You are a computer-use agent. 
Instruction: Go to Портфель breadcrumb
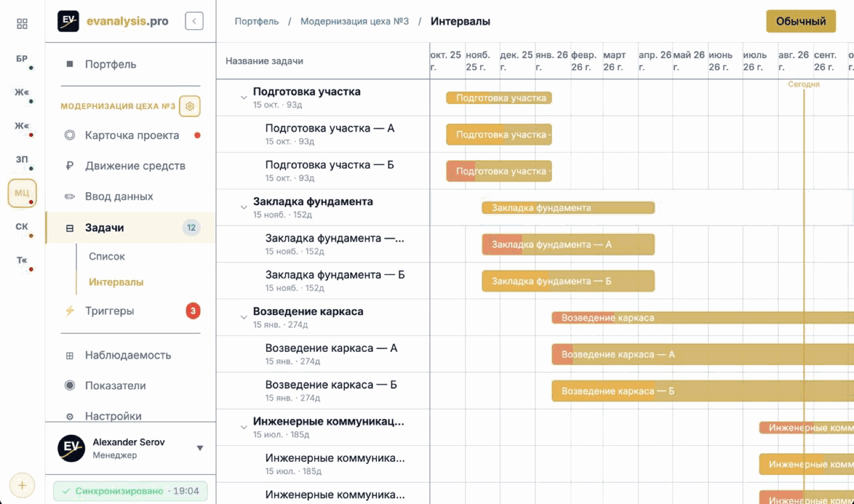pyautogui.click(x=257, y=21)
